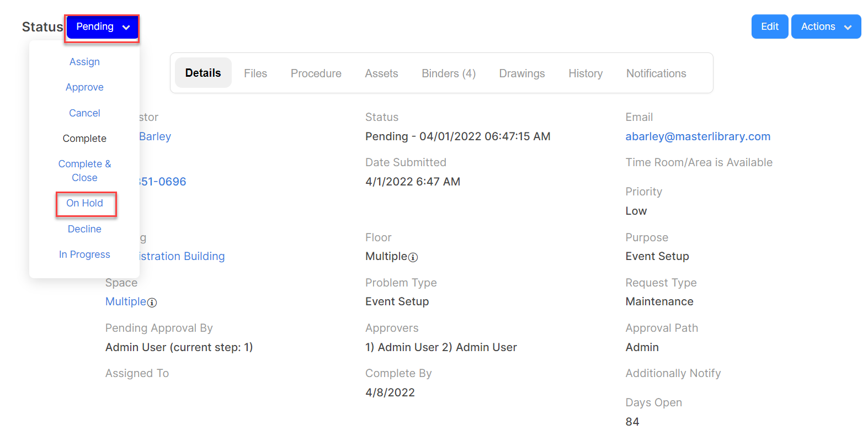Click the Purpose value Event Setup

point(657,256)
